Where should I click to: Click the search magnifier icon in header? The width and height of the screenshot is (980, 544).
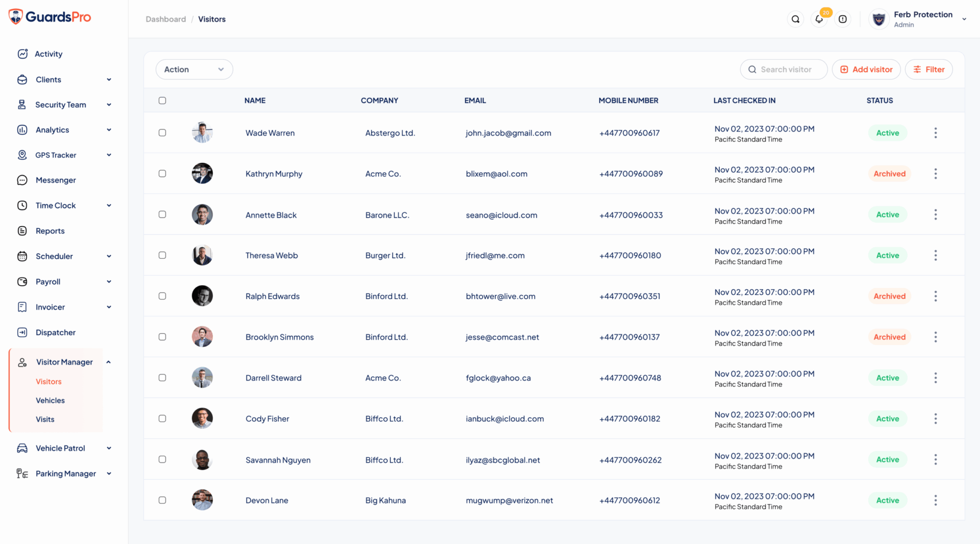795,19
